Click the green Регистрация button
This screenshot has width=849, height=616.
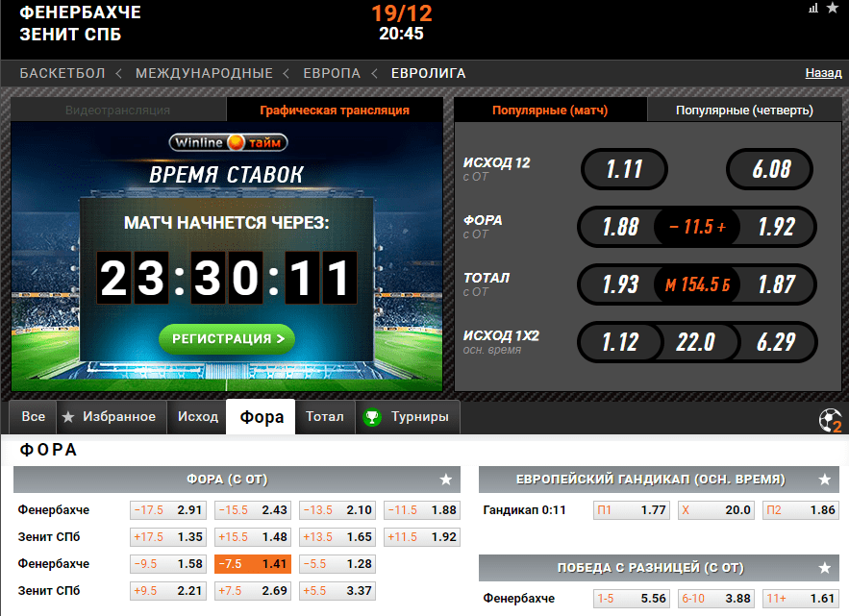click(x=227, y=339)
